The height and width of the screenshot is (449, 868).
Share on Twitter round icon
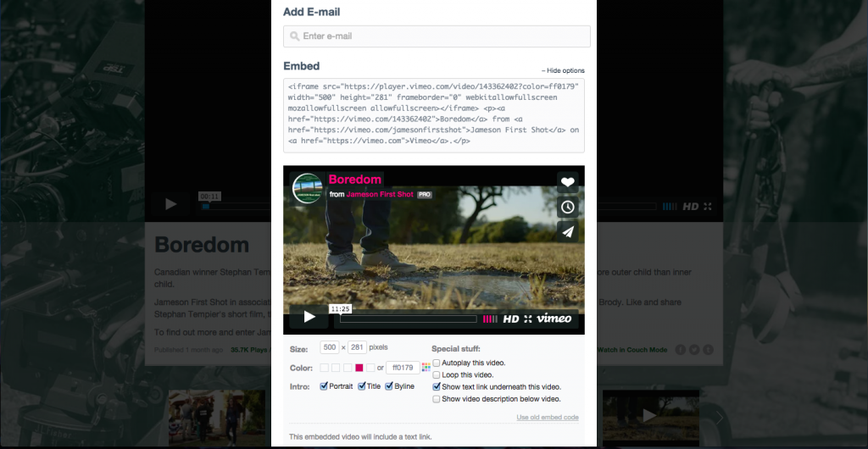point(694,350)
